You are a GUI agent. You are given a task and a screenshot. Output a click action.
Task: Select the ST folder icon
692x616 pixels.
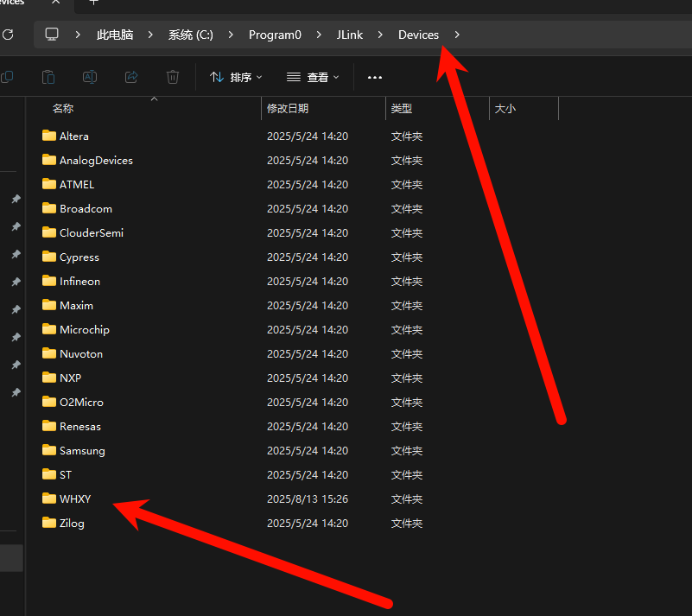49,474
